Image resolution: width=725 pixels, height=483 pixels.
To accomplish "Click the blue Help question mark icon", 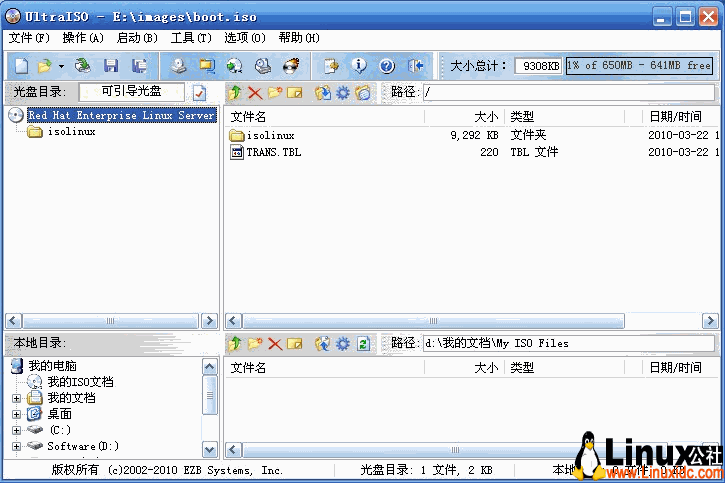I will tap(387, 66).
